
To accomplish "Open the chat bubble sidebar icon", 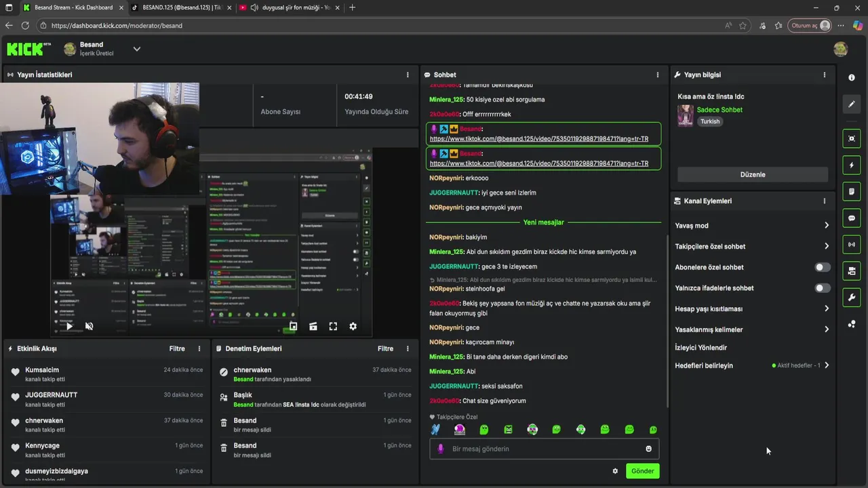I will [x=852, y=218].
